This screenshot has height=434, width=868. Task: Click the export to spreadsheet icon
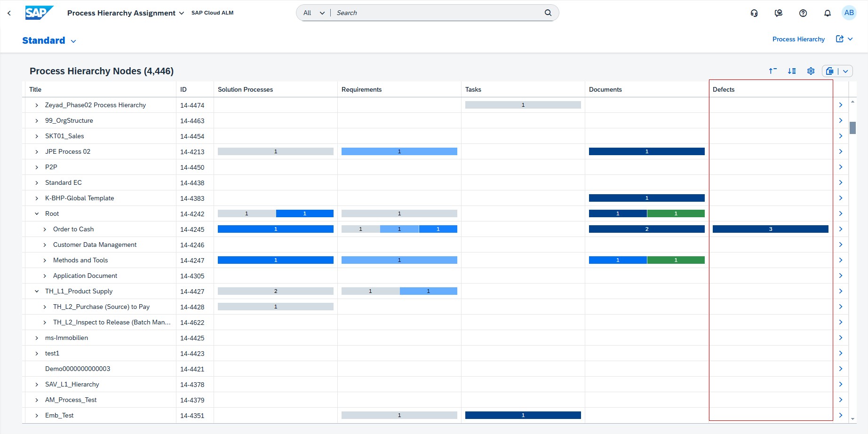830,71
